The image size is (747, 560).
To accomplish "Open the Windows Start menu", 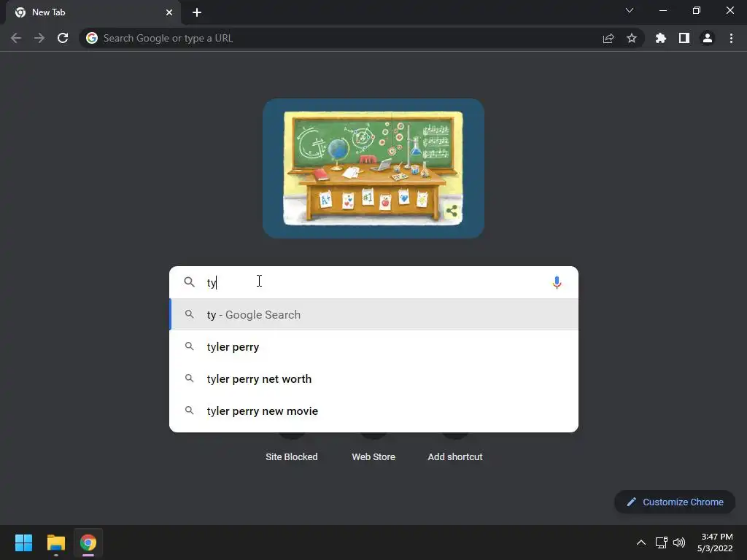I will coord(23,542).
